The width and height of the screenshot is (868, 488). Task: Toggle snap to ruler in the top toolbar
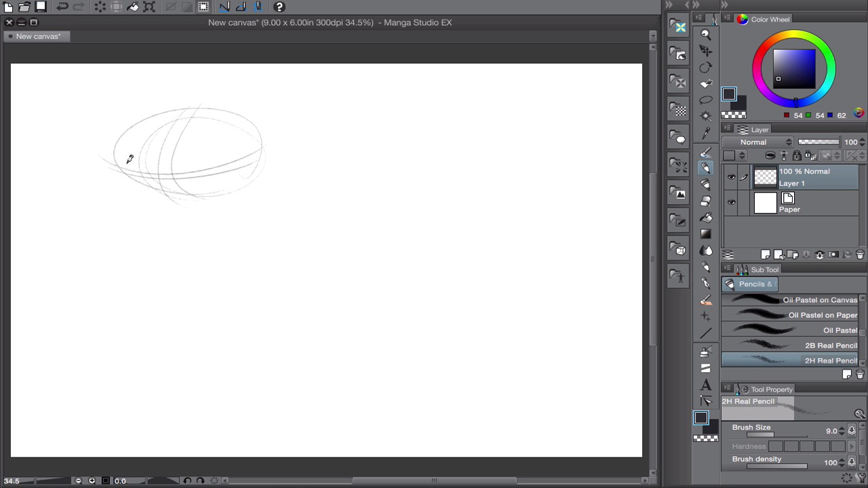click(x=224, y=7)
